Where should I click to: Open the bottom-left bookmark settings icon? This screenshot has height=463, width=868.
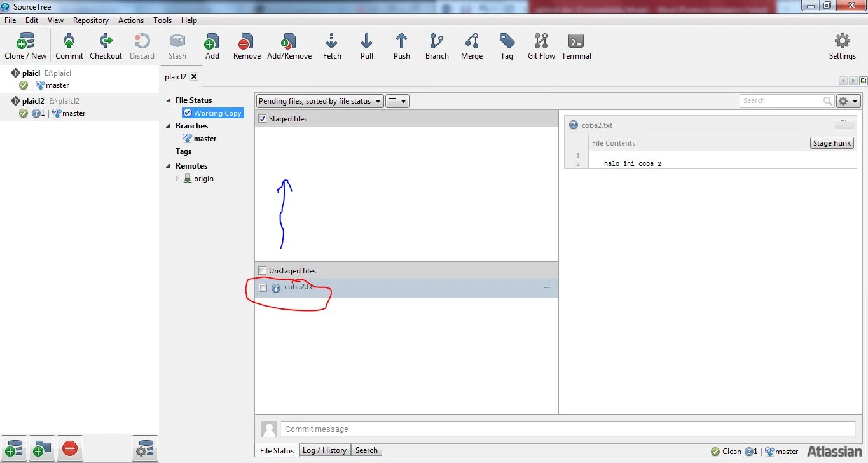[x=145, y=449]
